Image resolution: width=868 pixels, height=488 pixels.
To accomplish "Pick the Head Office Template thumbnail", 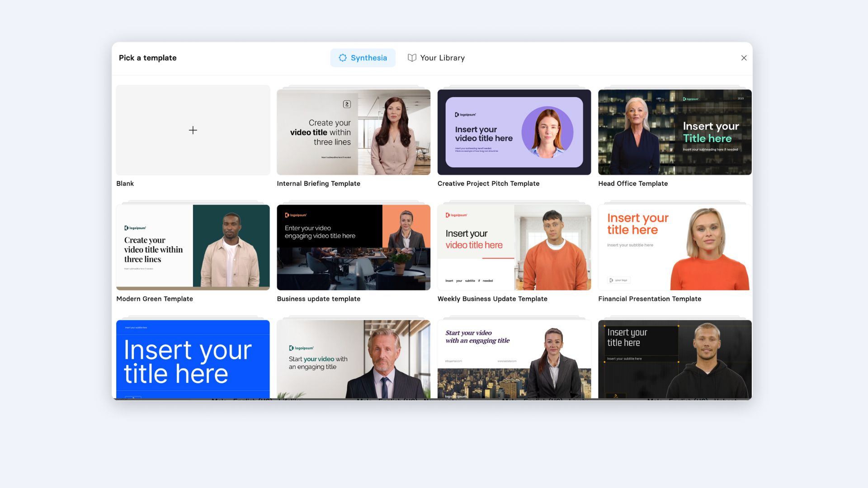I will (x=675, y=132).
